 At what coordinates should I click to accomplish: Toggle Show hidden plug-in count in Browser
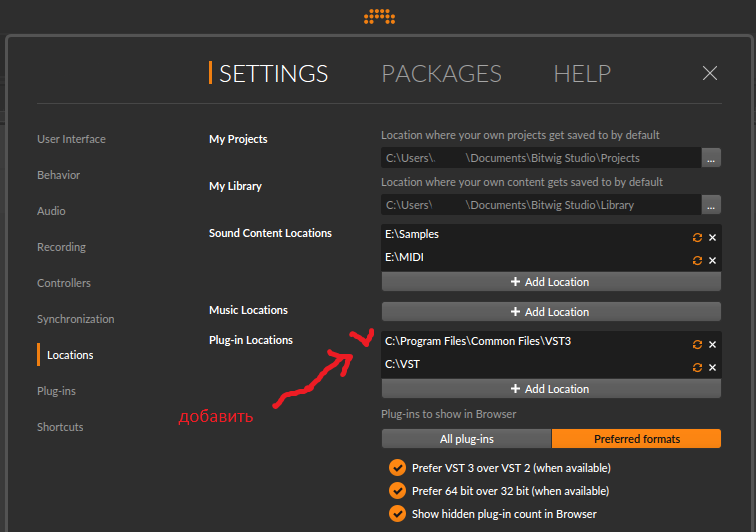397,514
